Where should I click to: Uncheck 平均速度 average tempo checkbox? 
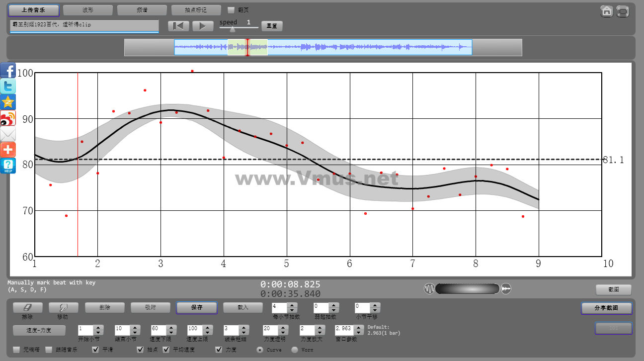coord(166,350)
